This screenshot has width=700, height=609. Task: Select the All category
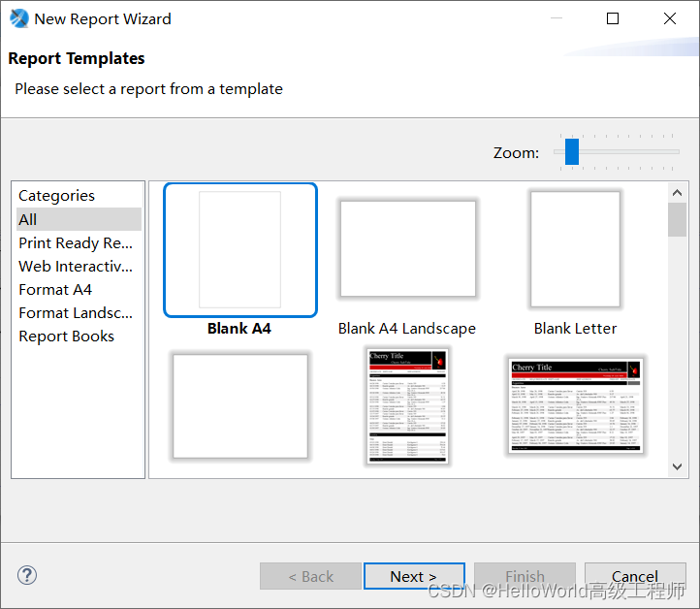[80, 219]
